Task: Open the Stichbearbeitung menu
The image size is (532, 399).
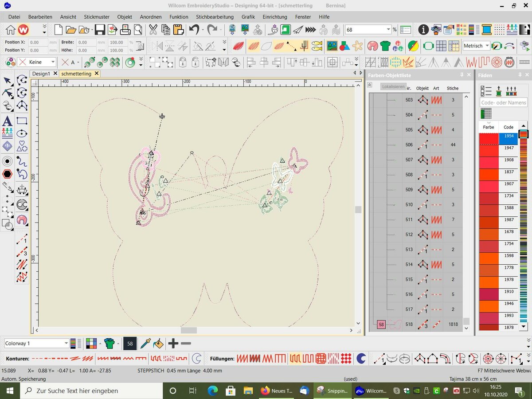Action: 215,17
